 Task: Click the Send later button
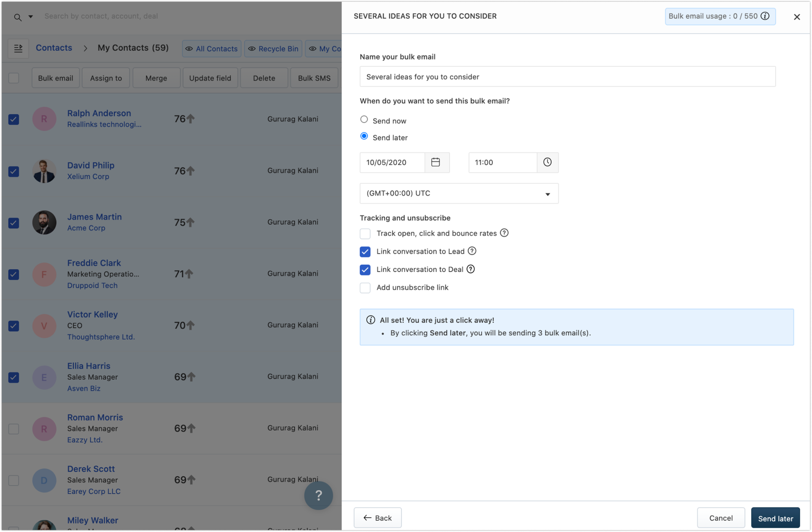[775, 518]
